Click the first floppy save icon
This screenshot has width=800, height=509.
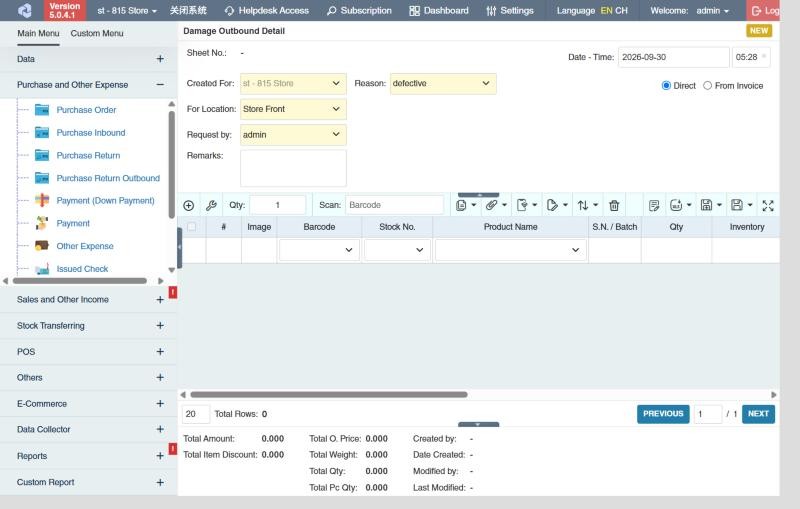[706, 205]
